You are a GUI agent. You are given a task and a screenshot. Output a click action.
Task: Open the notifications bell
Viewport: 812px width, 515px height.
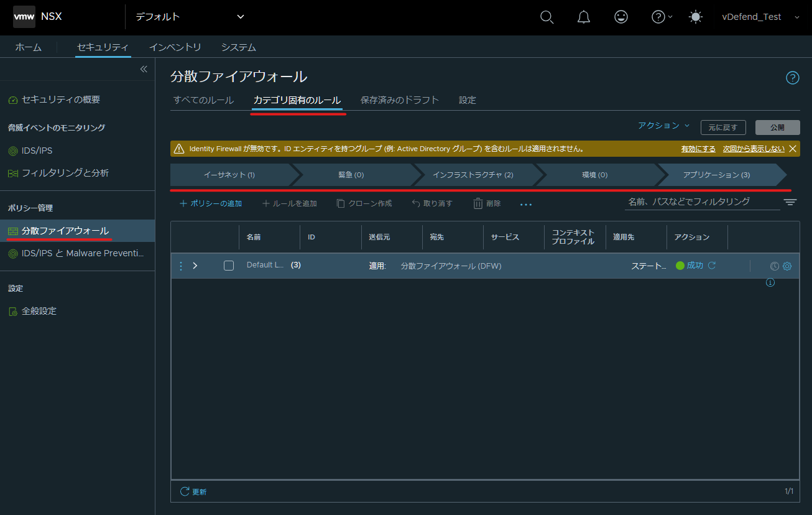point(583,17)
